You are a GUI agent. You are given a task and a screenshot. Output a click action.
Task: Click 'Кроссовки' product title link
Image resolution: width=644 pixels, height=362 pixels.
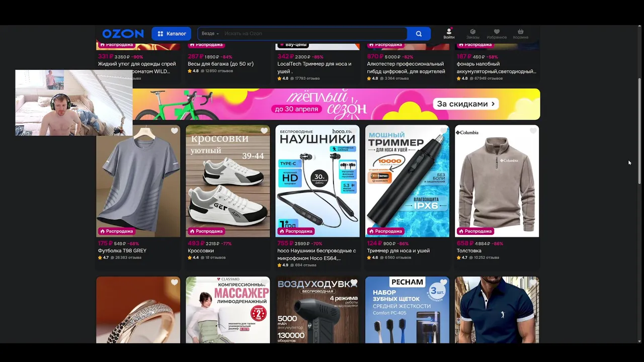[x=201, y=251]
